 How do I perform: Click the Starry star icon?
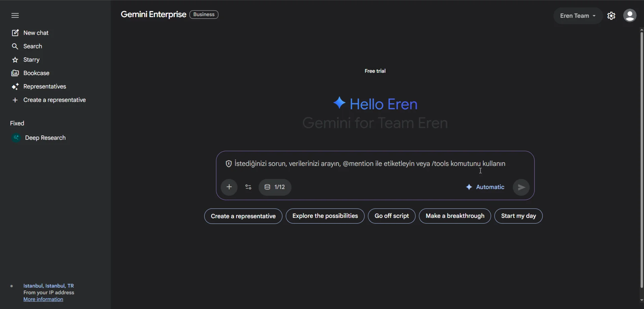tap(15, 60)
